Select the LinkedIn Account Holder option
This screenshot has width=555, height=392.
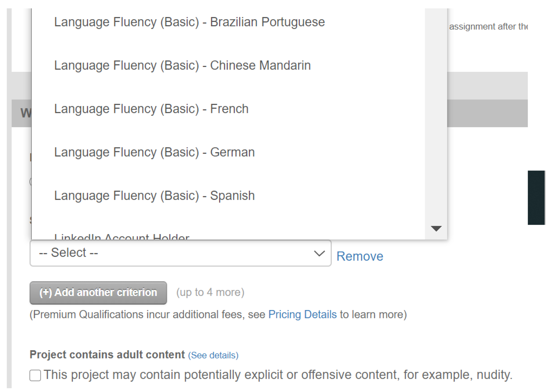point(121,237)
